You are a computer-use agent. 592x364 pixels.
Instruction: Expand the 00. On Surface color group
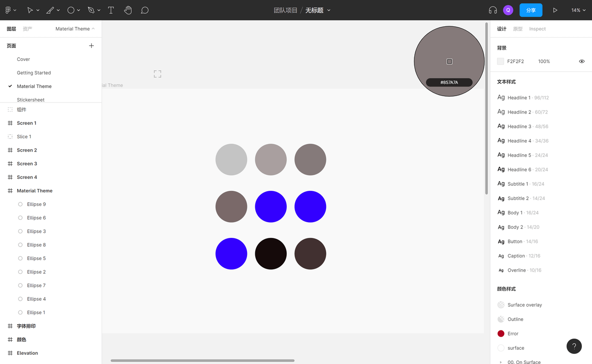[501, 362]
